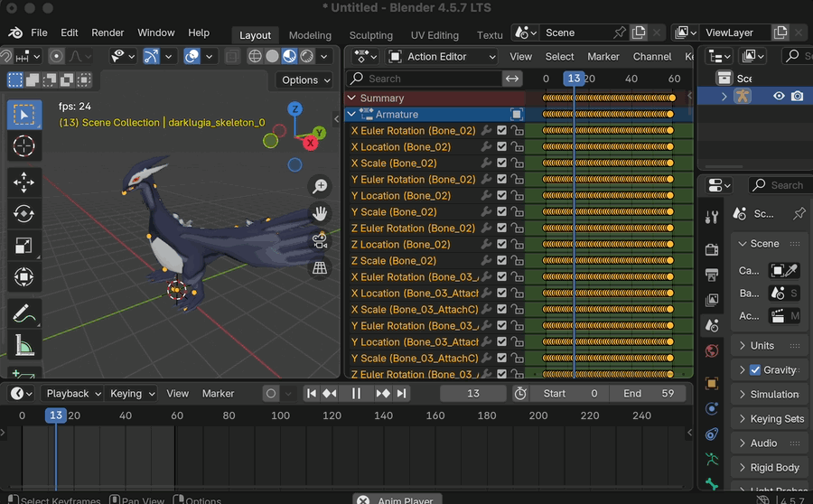Click the pan view hand icon

(320, 213)
